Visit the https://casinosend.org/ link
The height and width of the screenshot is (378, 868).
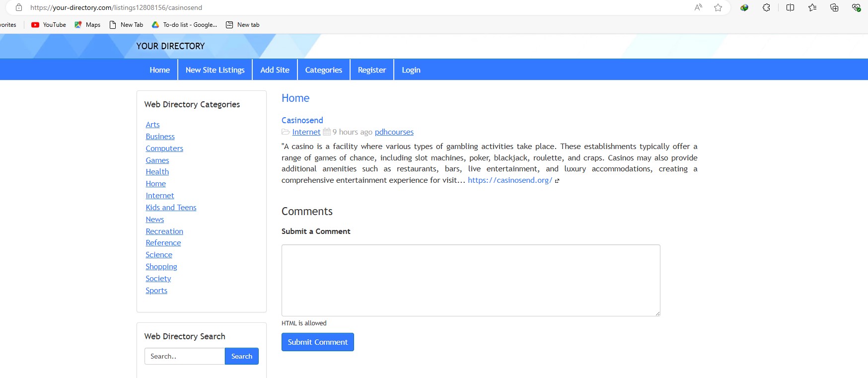point(510,180)
